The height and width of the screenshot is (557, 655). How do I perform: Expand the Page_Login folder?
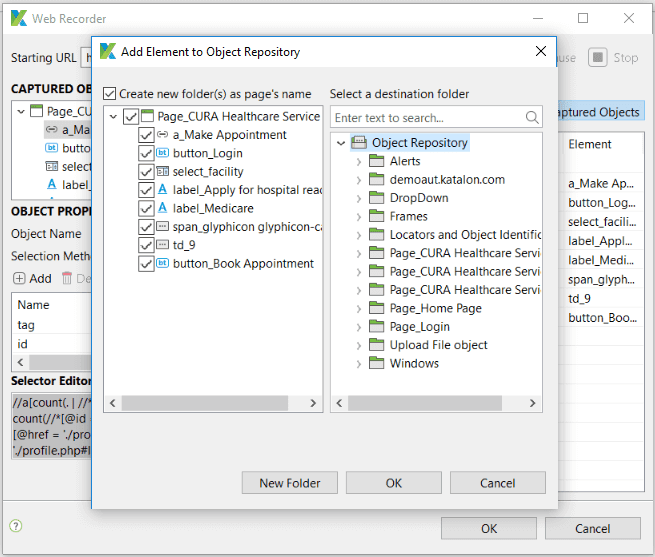pos(358,327)
